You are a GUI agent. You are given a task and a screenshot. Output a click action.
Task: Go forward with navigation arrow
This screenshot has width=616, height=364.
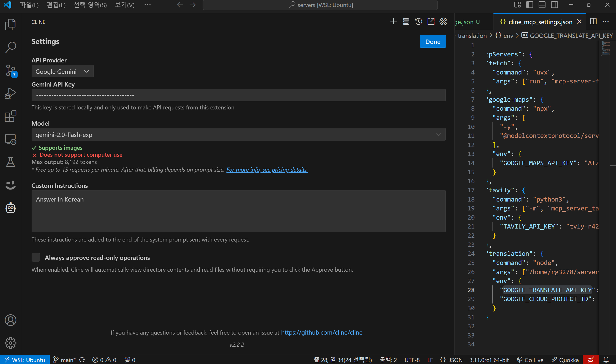pos(193,5)
